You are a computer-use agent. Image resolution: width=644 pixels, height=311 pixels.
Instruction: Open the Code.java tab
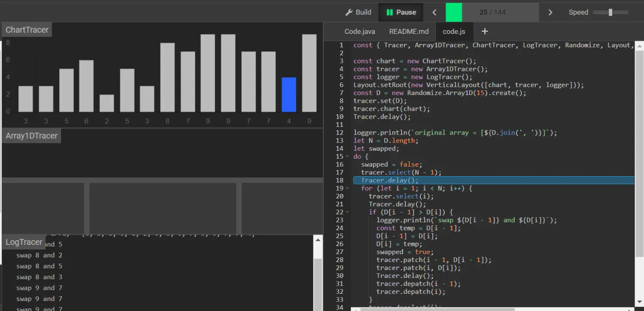360,31
